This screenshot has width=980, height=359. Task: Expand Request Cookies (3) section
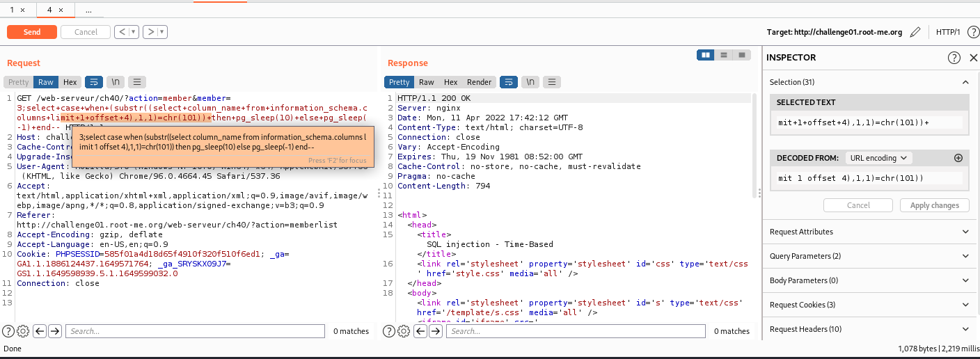[x=871, y=305]
